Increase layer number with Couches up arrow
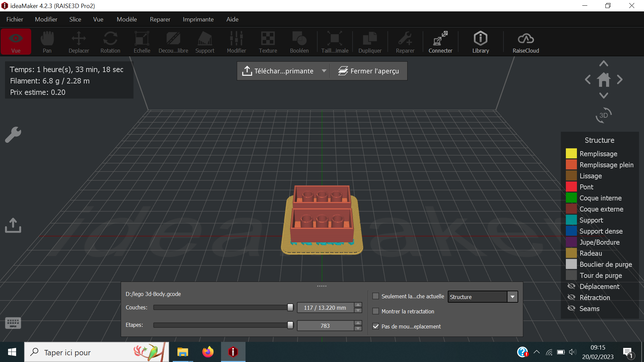Viewport: 644px width, 362px height. 358,305
